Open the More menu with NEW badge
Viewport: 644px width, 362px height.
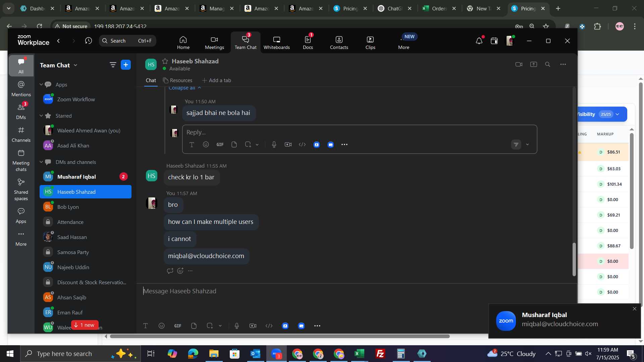(x=404, y=43)
